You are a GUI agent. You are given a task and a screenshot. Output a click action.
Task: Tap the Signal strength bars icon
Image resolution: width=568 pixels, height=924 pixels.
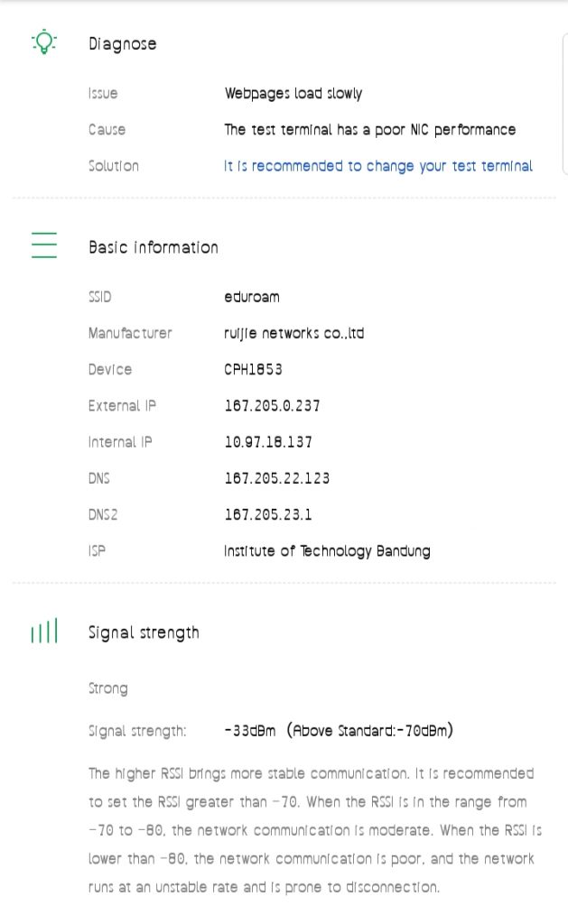click(44, 632)
